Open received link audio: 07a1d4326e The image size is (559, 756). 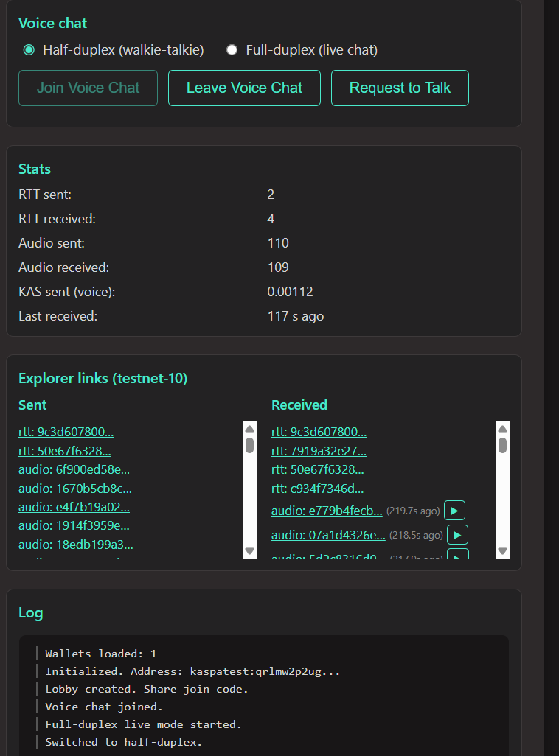(x=328, y=535)
